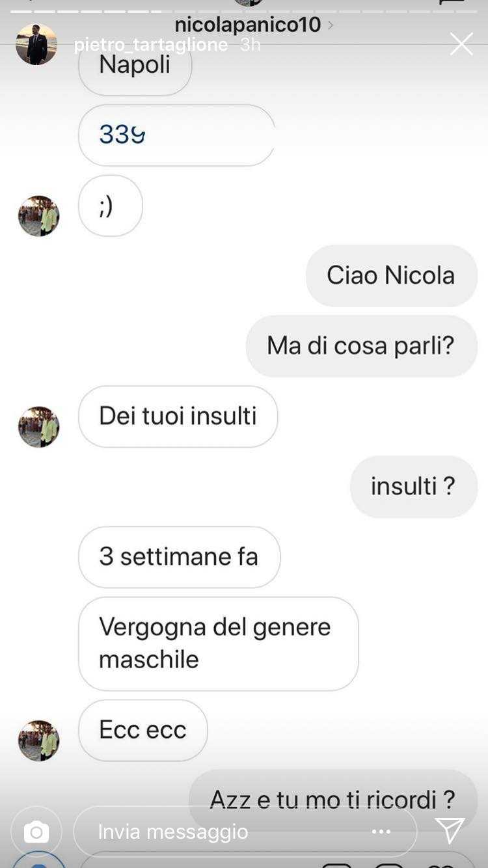
Task: Open the three dots options in message bar
Action: tap(381, 832)
